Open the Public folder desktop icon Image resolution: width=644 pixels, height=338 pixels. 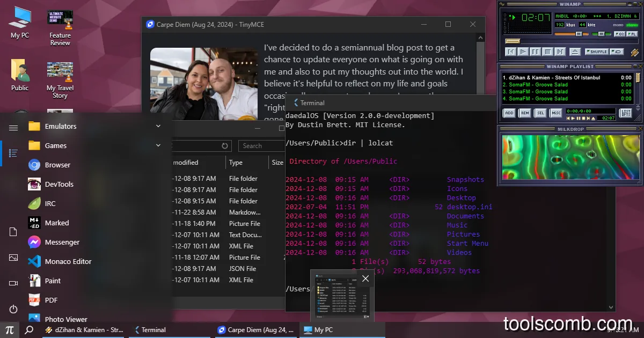(x=20, y=75)
